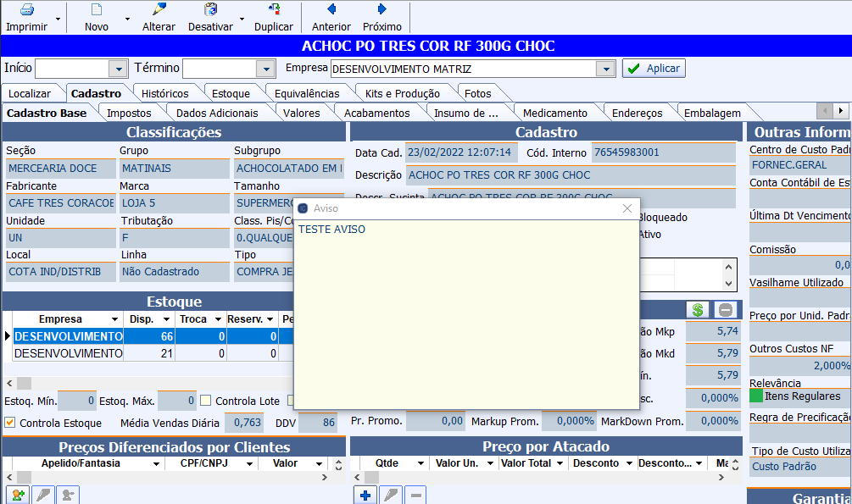
Task: Click the Alterar edit icon
Action: point(159,11)
